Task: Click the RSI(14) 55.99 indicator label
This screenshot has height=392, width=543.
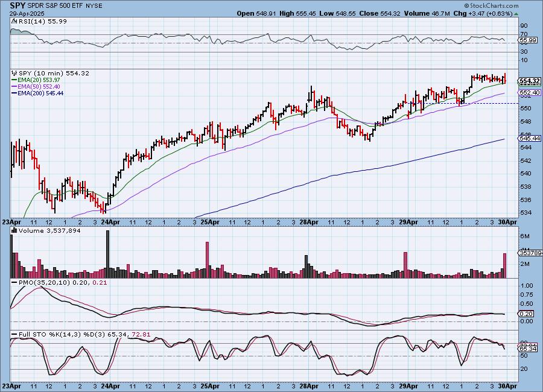Action: tap(43, 21)
